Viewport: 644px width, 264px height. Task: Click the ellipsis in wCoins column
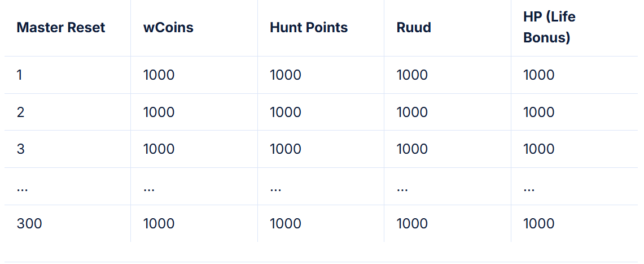tap(149, 189)
